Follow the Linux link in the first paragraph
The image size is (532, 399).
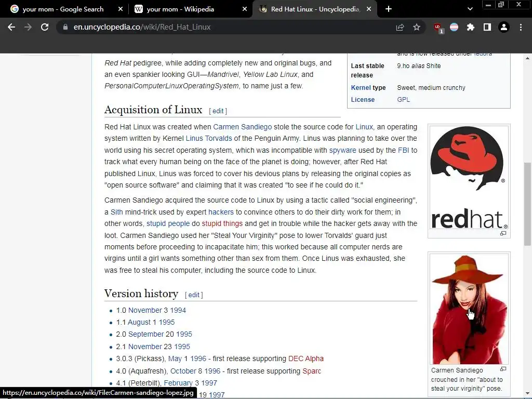pyautogui.click(x=364, y=127)
